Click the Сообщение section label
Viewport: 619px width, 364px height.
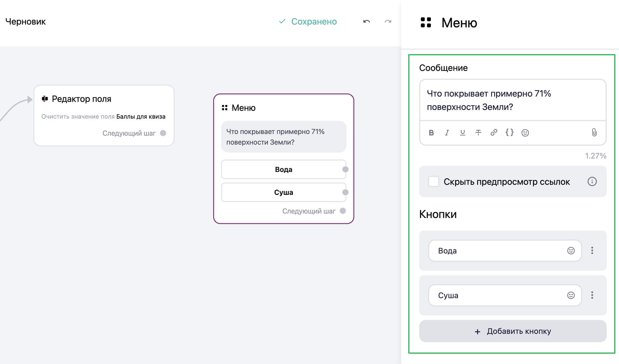(443, 68)
